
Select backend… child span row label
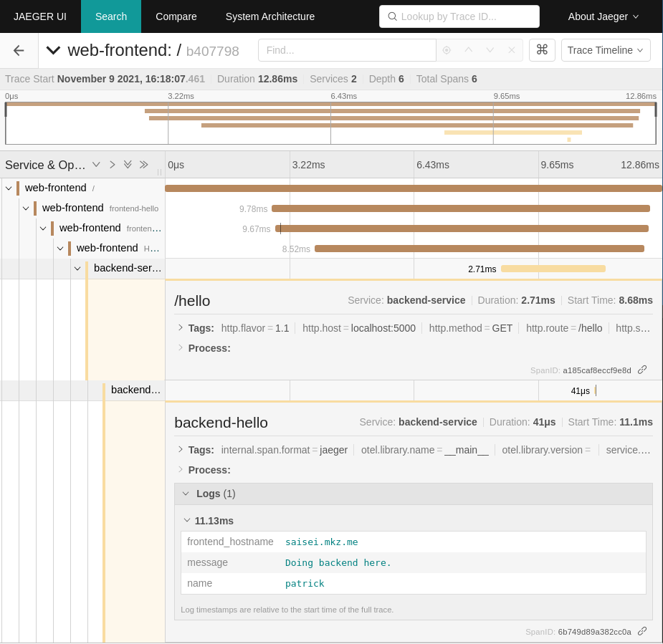(135, 390)
